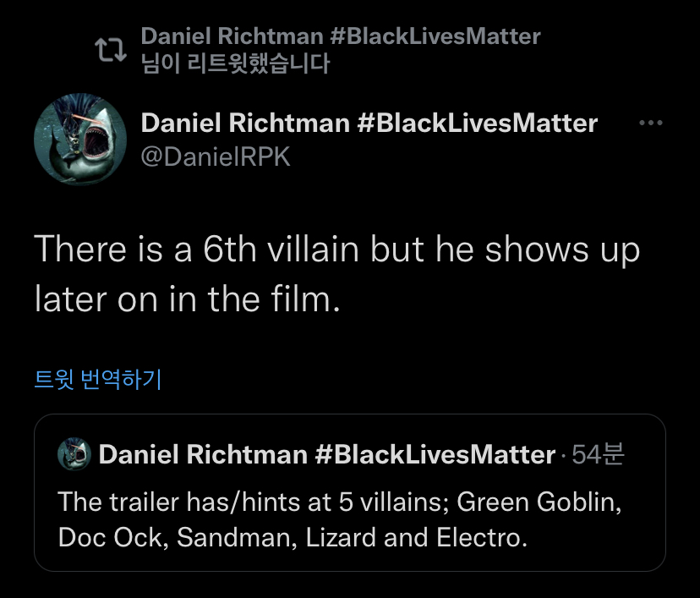Click the 트윗 번역하기 translate link
700x598 pixels.
tap(97, 380)
